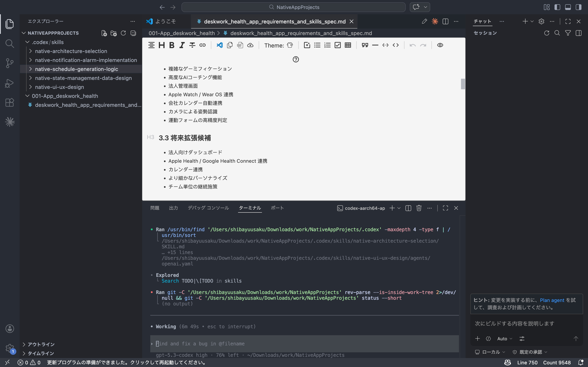This screenshot has height=367, width=588.
Task: Toggle the markdown preview eye icon
Action: 440,45
